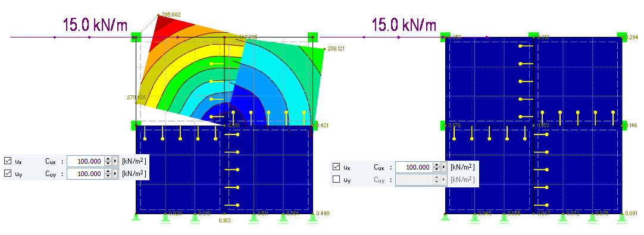Select the result value 0.018
This screenshot has height=235, width=644.
[x=205, y=213]
